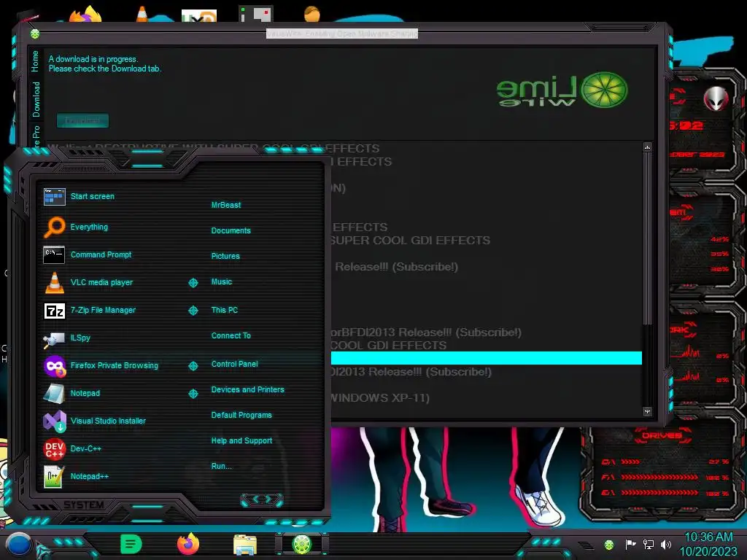Open This PC from start menu

(x=225, y=310)
